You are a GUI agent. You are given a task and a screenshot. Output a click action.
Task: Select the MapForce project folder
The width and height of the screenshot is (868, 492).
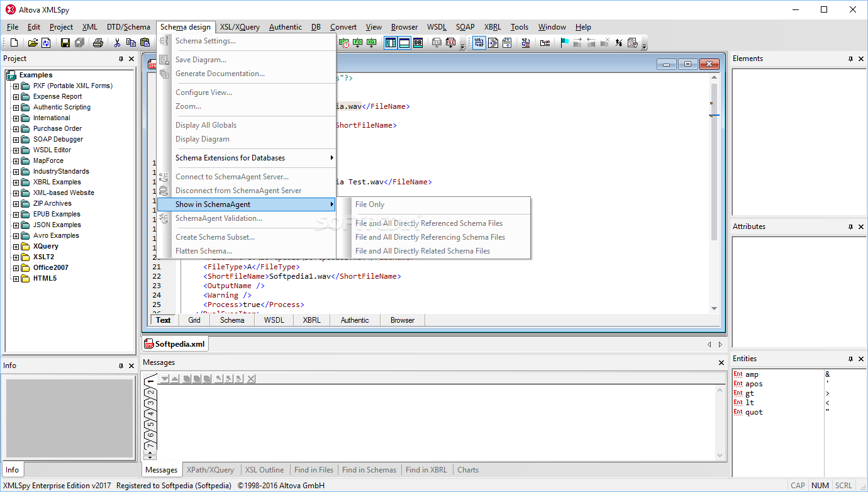click(x=48, y=161)
